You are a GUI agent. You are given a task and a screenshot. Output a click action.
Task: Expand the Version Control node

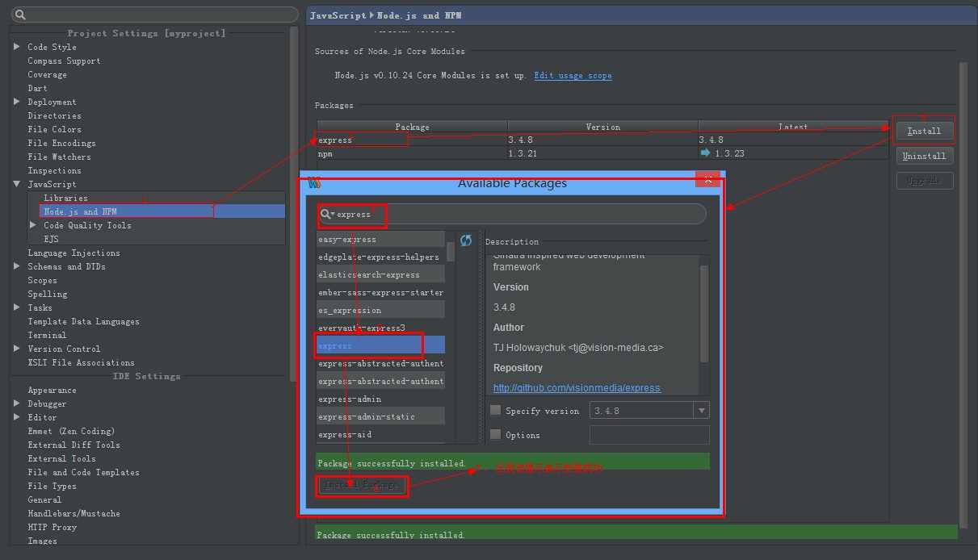(17, 349)
